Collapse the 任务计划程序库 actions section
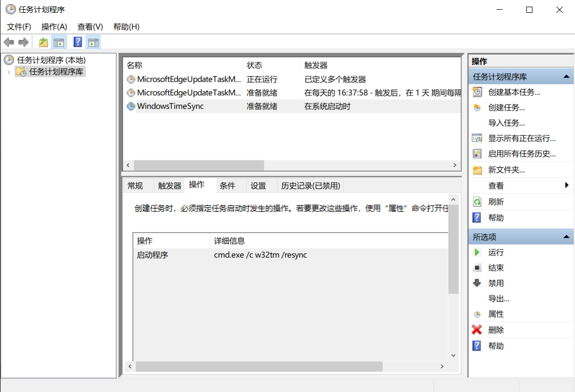Screen dimensions: 575x392 566,76
